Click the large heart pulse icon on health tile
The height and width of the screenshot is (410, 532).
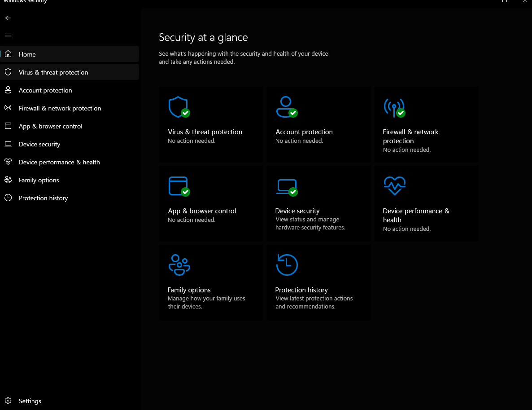395,186
